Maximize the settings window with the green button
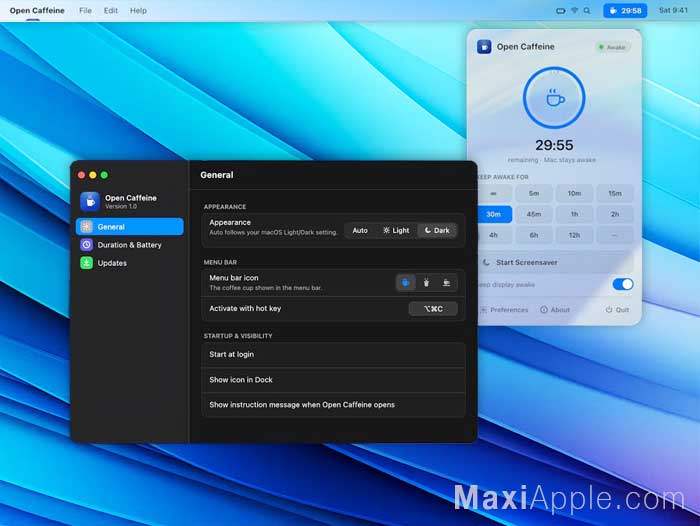Image resolution: width=700 pixels, height=526 pixels. coord(104,175)
